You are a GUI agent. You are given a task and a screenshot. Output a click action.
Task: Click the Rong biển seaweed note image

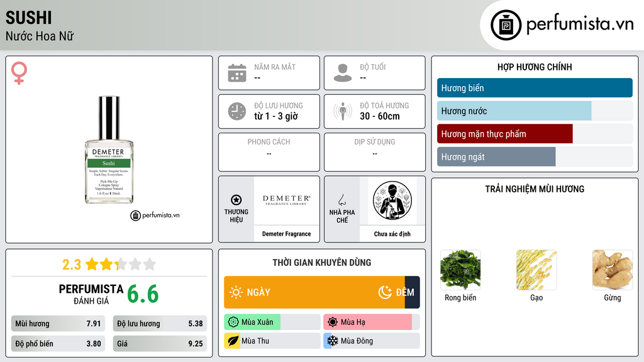tap(460, 270)
